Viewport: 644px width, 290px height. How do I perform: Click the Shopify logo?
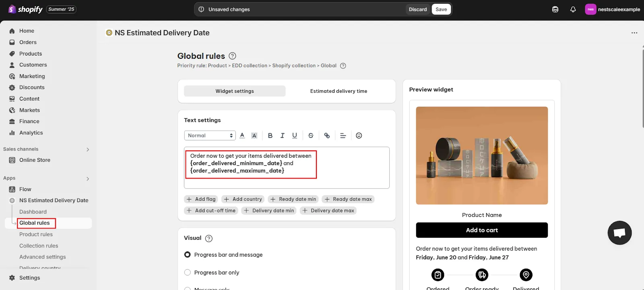coord(25,9)
